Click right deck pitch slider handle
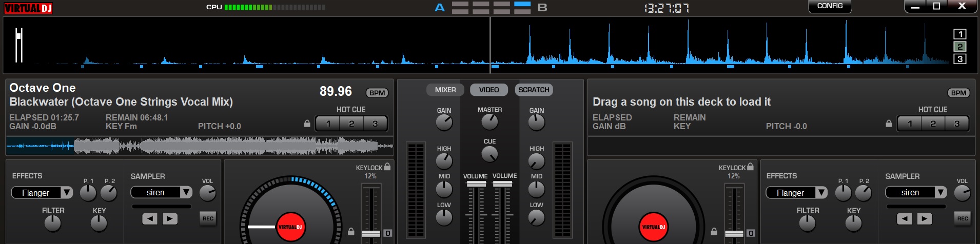Screen dimensions: 980x244 734,234
